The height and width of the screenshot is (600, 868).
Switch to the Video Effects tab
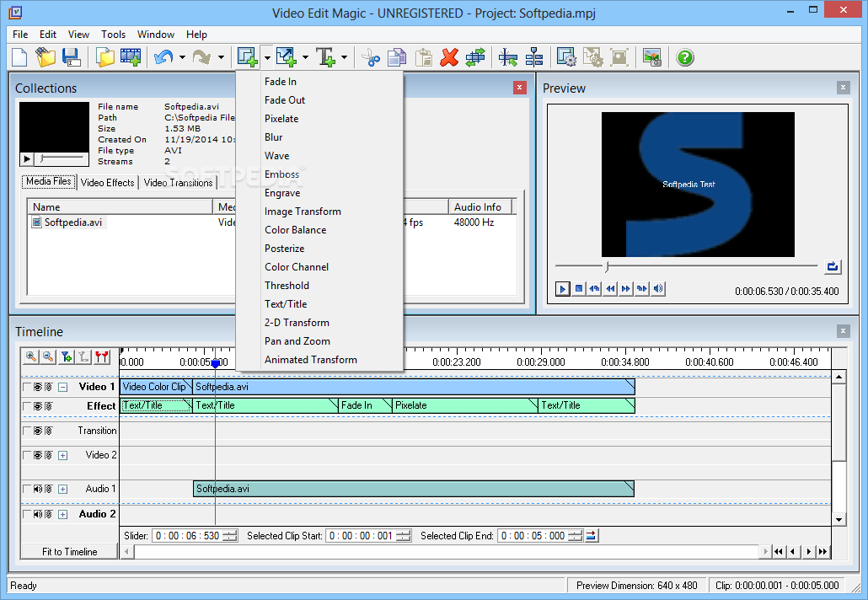click(x=107, y=183)
